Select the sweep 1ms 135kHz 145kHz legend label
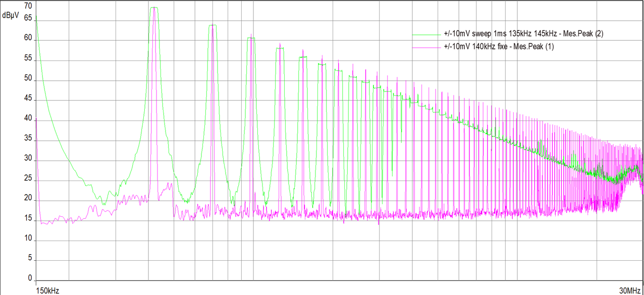This screenshot has height=295, width=644. tap(523, 34)
